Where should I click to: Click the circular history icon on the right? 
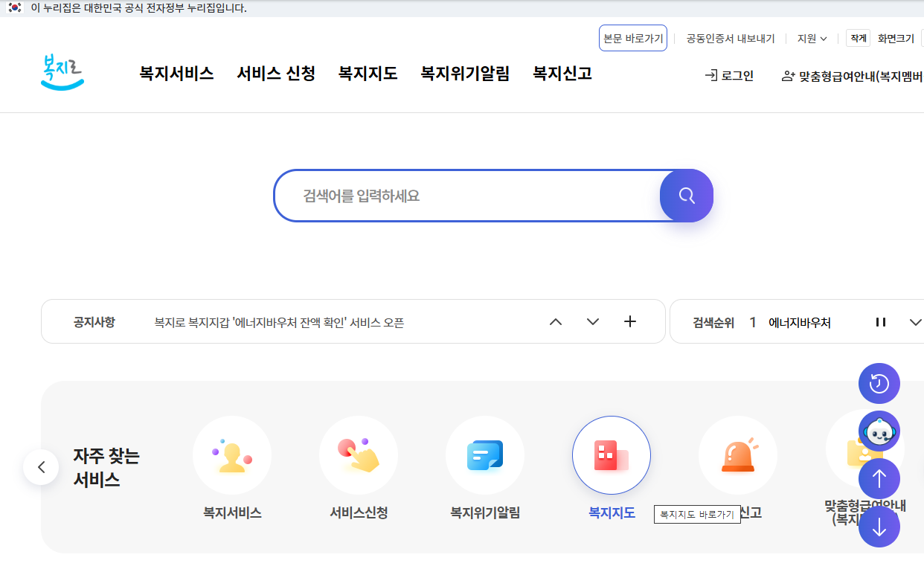(879, 383)
